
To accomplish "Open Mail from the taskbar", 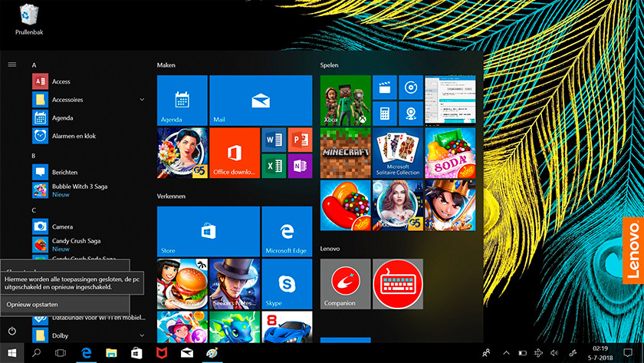I will click(187, 353).
